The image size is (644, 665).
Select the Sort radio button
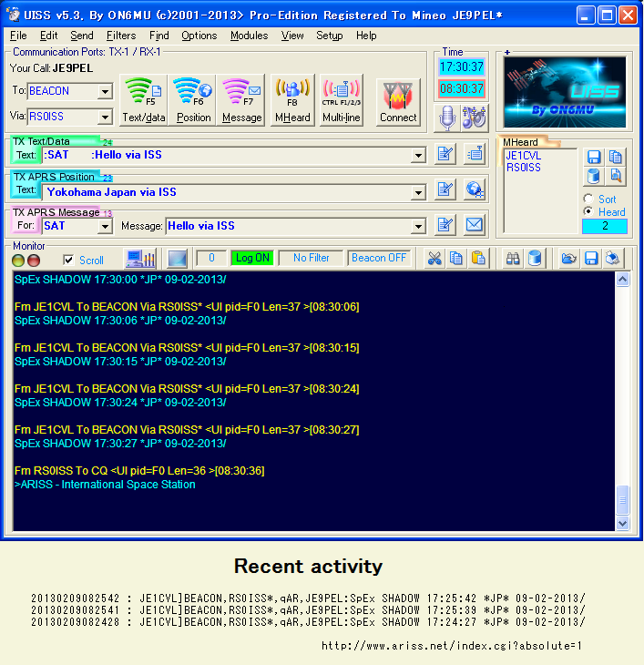pos(588,199)
